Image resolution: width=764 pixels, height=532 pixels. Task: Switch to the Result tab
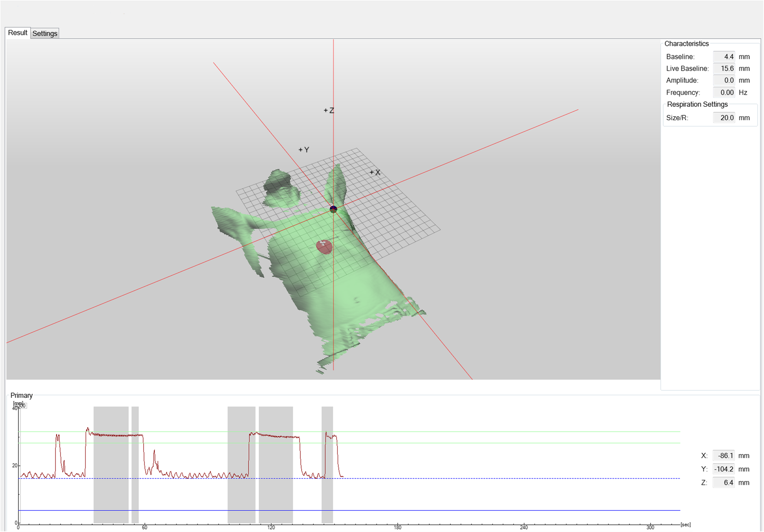point(17,32)
